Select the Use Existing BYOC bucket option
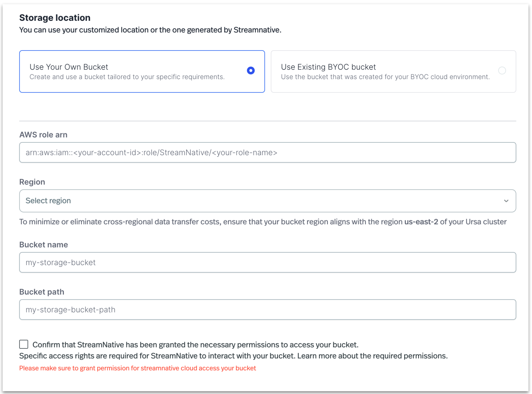The height and width of the screenshot is (394, 532). (502, 70)
